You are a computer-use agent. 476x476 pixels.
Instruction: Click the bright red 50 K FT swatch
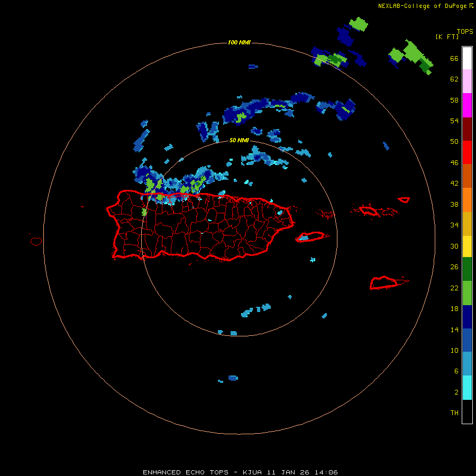coord(467,152)
